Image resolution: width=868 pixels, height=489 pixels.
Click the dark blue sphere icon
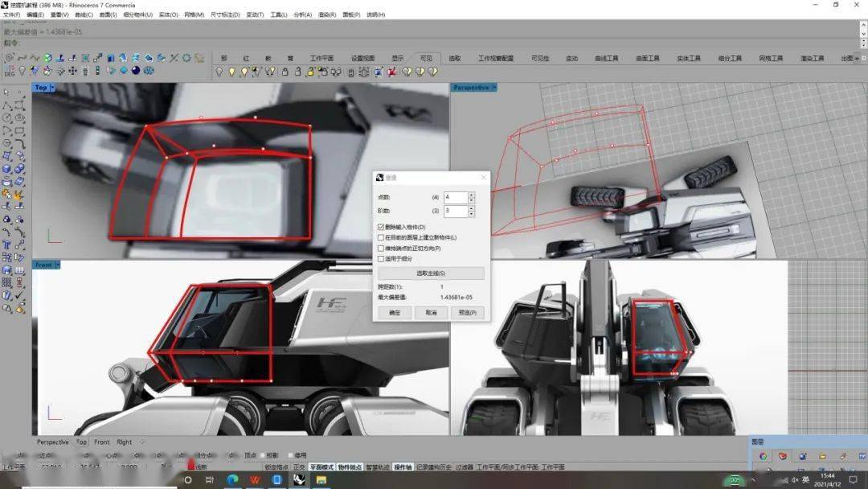pyautogui.click(x=136, y=70)
